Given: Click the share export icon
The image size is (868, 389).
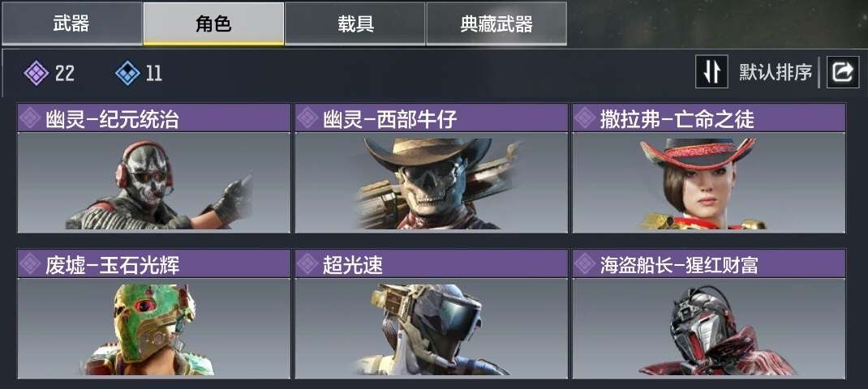Looking at the screenshot, I should coord(843,72).
